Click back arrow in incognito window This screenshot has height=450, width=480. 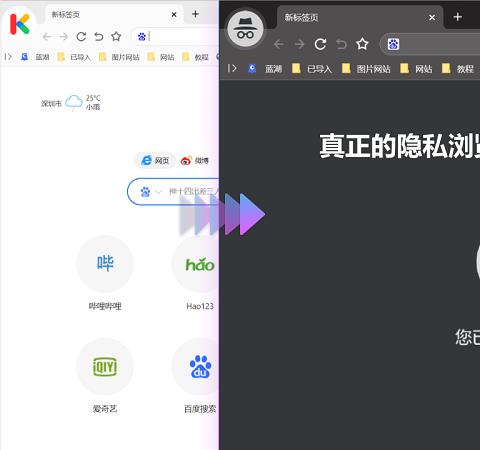279,44
